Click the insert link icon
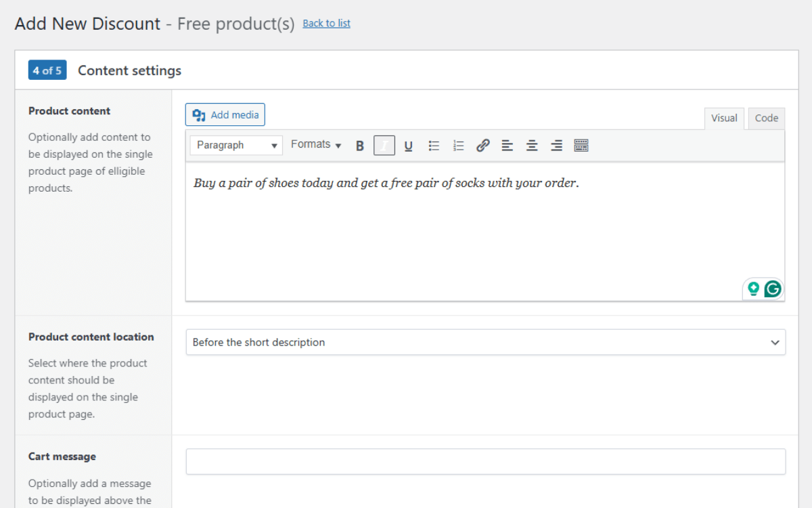 pos(482,146)
